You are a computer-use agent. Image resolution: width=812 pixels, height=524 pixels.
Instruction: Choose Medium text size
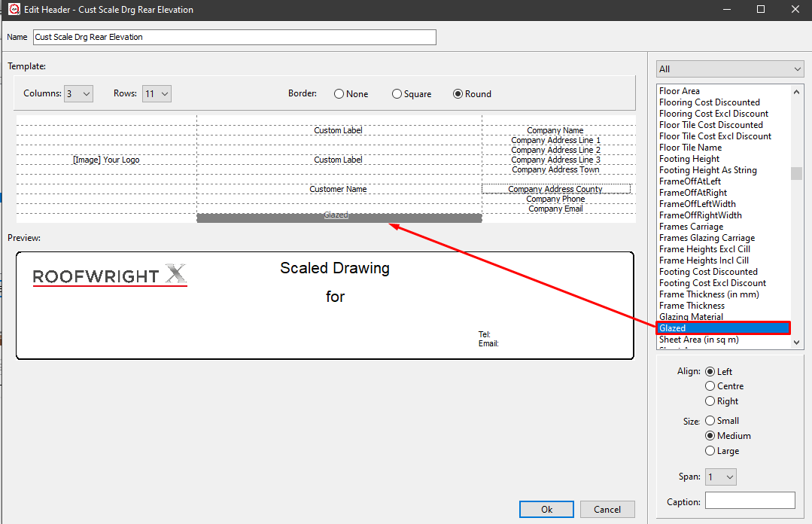click(728, 436)
